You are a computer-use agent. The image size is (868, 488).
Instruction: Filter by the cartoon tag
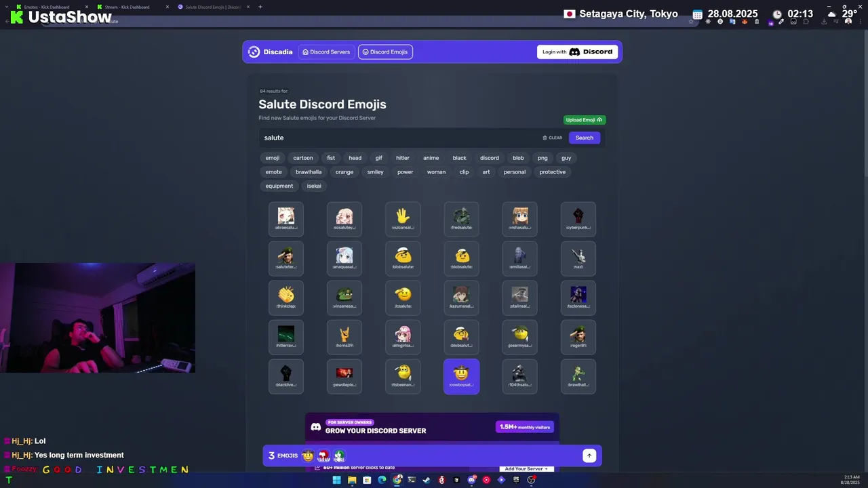point(303,158)
